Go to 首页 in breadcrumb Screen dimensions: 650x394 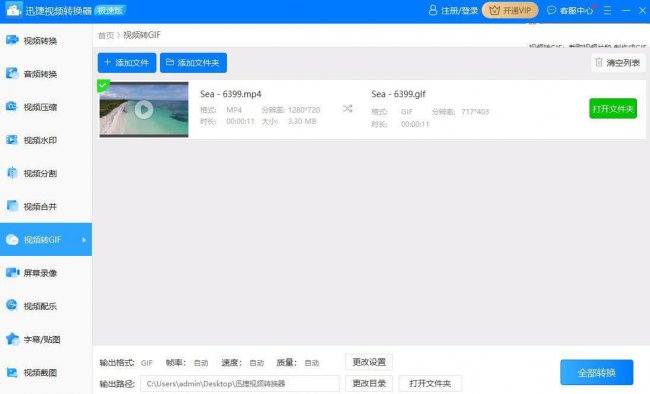click(106, 35)
